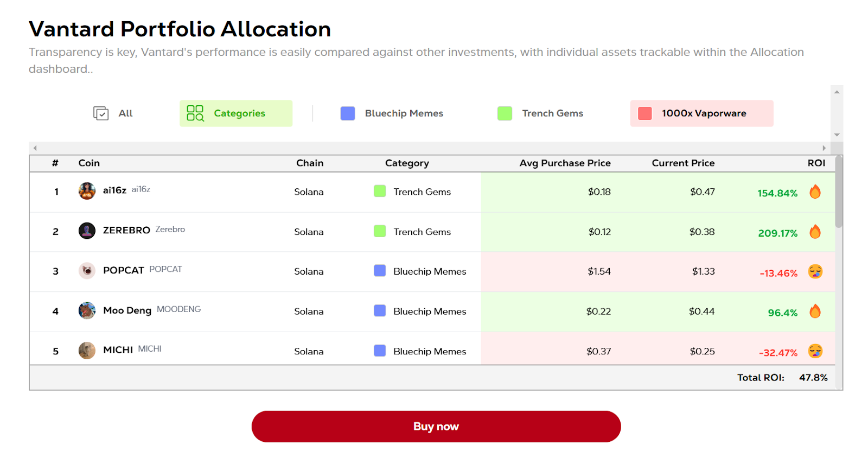Click the -32.47% ROI value

click(x=778, y=353)
